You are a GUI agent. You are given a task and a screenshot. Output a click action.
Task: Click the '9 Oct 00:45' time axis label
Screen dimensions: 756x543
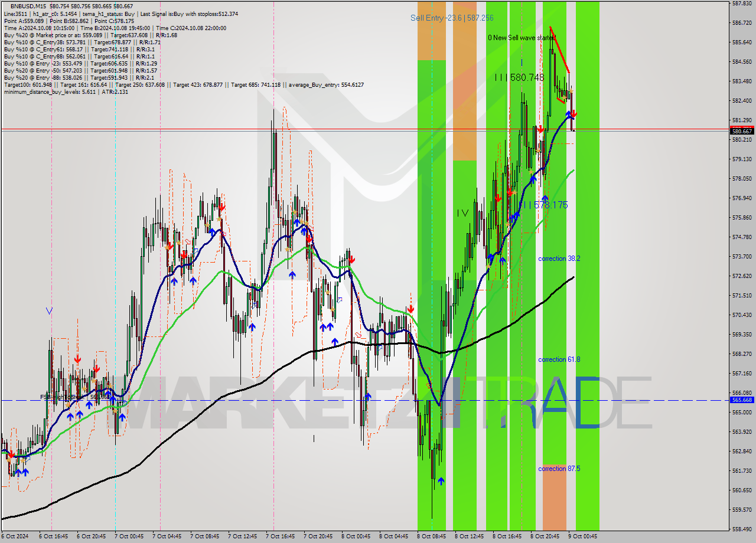[x=582, y=537]
